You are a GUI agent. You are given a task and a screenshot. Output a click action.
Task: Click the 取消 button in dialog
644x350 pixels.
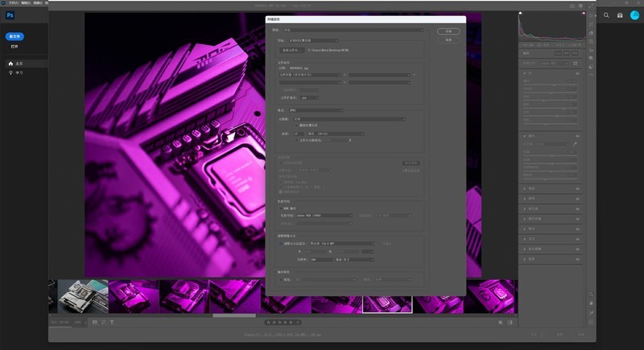448,39
